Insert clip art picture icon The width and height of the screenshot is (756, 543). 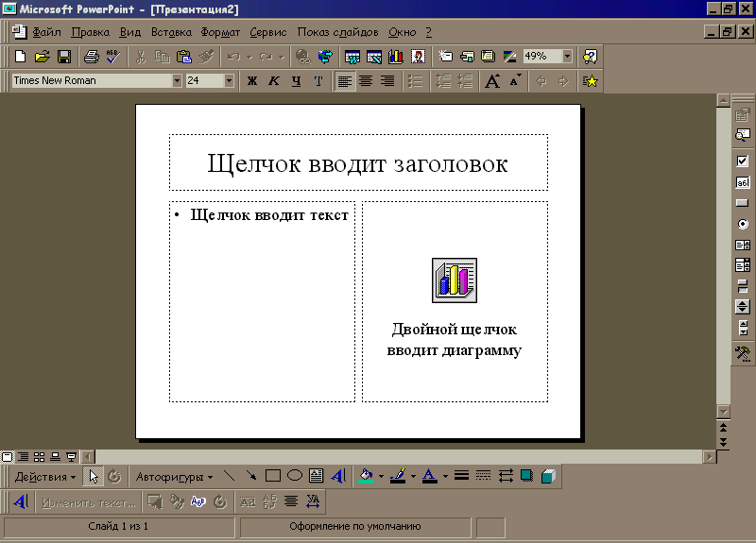click(418, 57)
